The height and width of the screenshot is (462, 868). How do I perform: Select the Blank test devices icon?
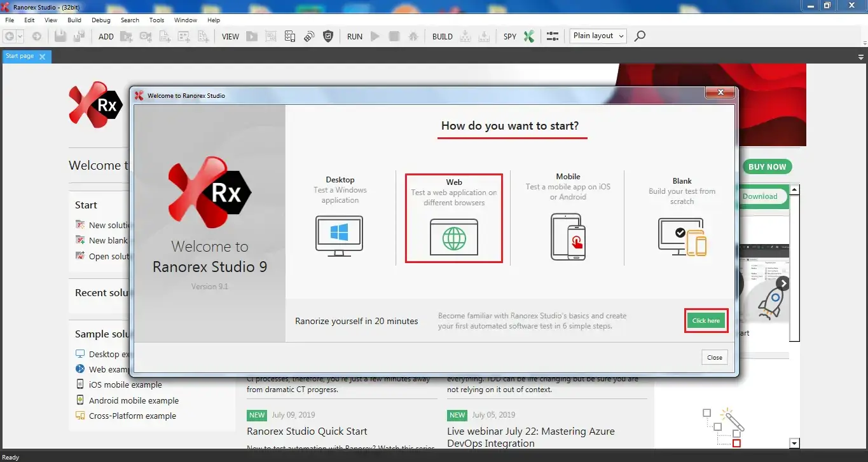[682, 236]
